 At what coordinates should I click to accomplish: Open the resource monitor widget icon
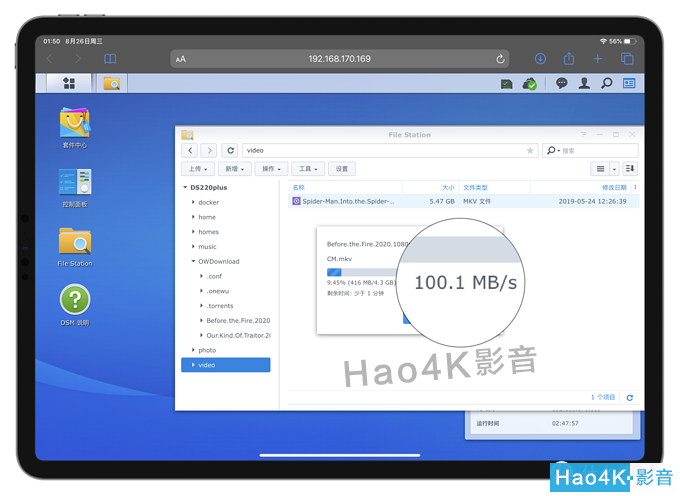pos(507,84)
